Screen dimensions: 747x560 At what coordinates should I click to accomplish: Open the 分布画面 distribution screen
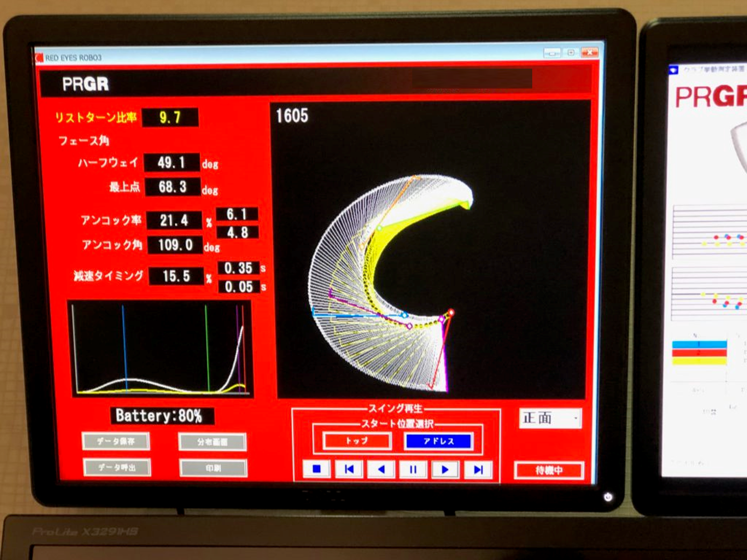[x=212, y=441]
